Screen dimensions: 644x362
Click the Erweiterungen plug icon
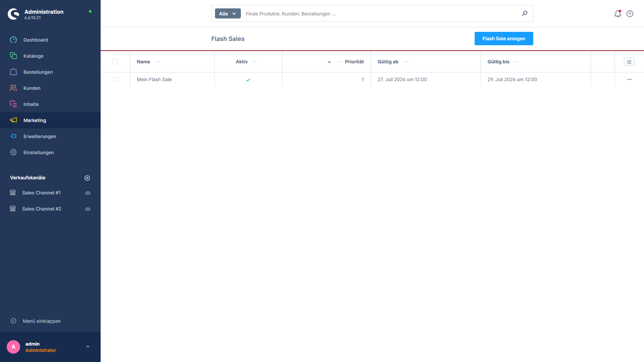point(13,136)
